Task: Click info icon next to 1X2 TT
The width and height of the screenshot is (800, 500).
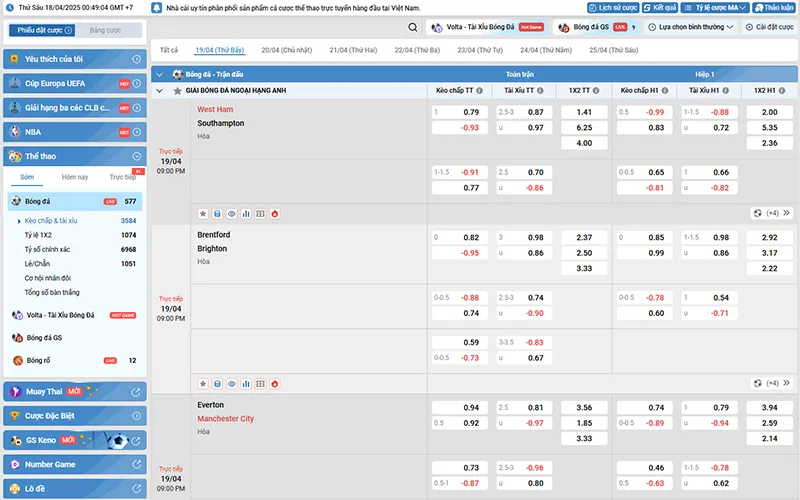Action: 596,90
